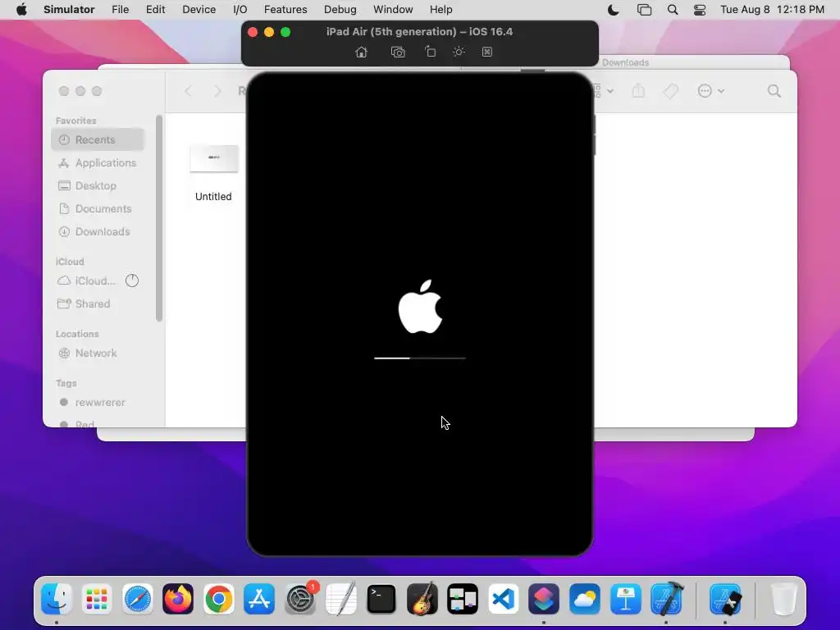840x630 pixels.
Task: Select iCloud Drive in Finder sidebar
Action: pos(87,281)
